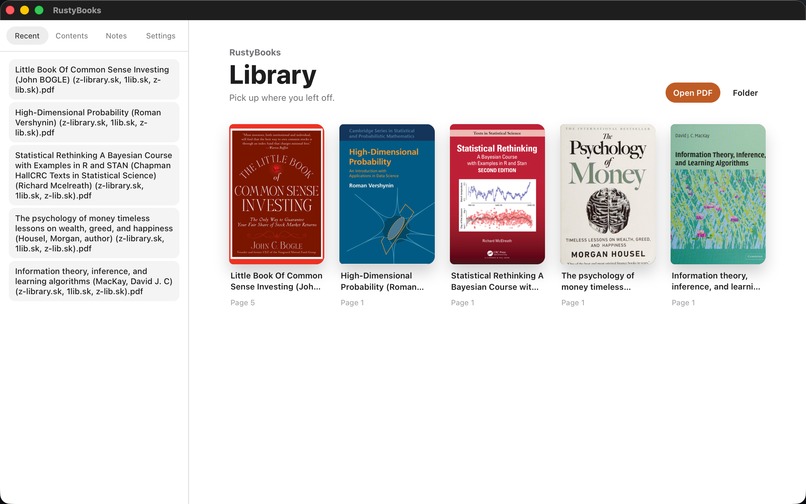Image resolution: width=806 pixels, height=504 pixels.
Task: Minimize the RustyBooks window
Action: pos(24,10)
